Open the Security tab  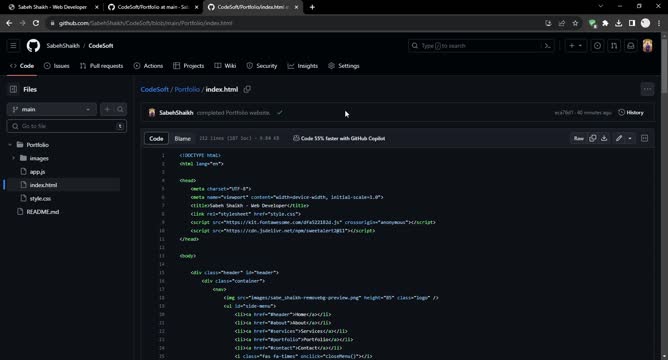click(262, 66)
